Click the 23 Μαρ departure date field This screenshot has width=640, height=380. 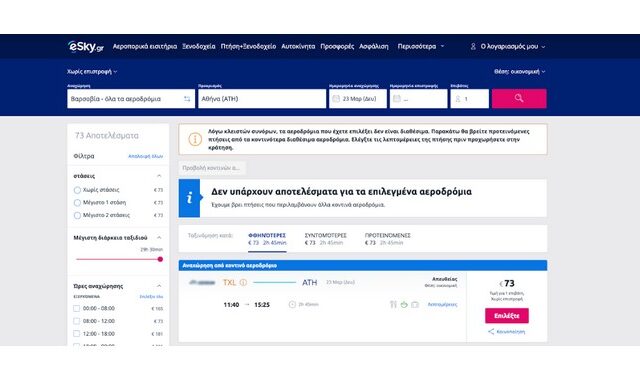coord(358,99)
